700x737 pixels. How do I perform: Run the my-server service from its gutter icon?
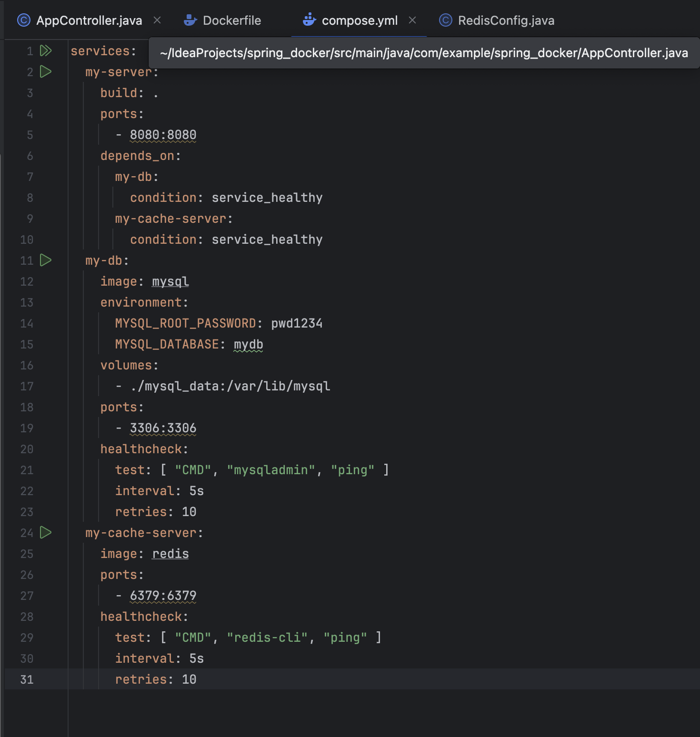(x=45, y=72)
